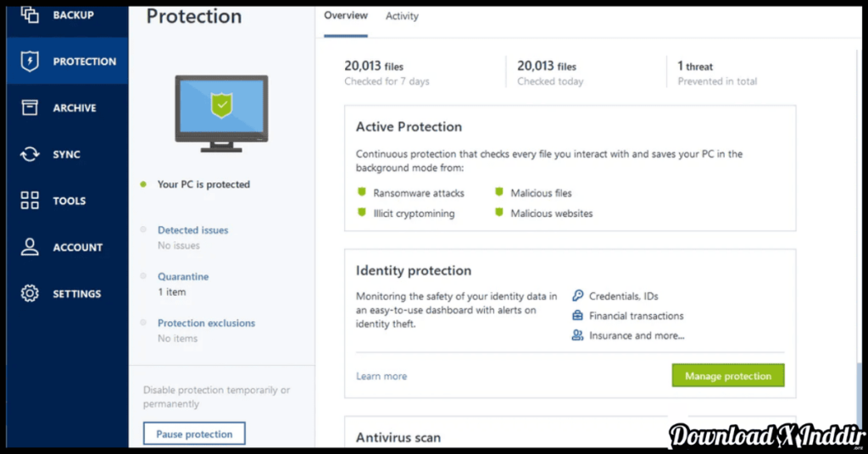Screen dimensions: 868x454
Task: Select the Protection shield icon in sidebar
Action: click(x=30, y=61)
